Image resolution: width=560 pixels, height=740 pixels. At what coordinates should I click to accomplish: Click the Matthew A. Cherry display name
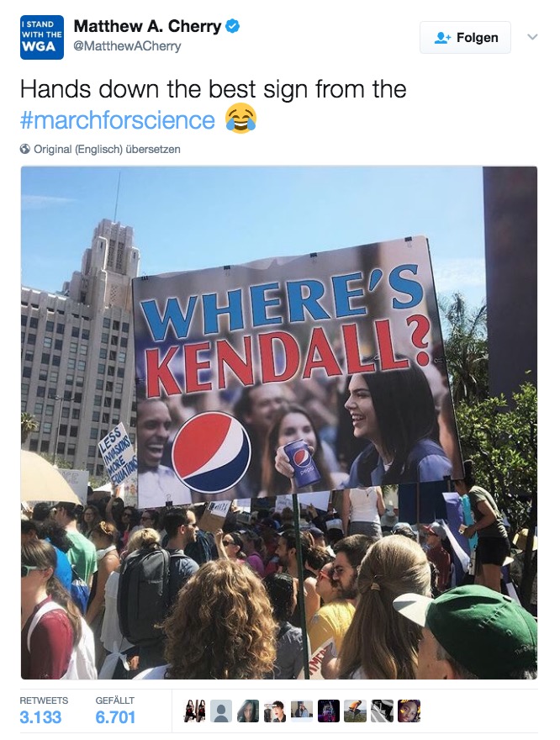[x=147, y=27]
